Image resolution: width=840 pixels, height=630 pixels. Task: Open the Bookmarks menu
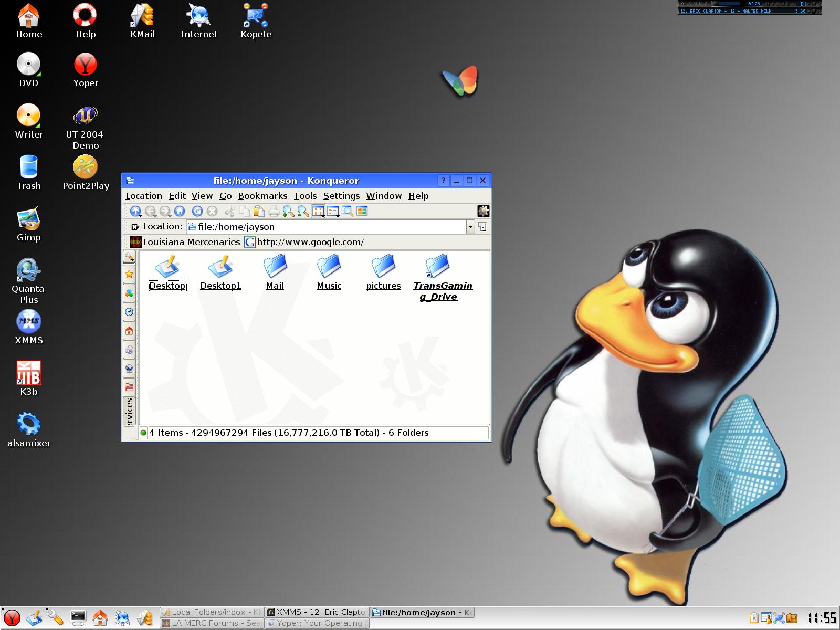(x=262, y=196)
